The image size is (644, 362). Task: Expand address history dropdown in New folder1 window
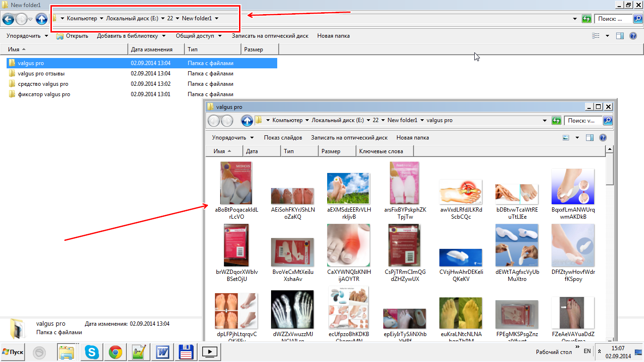pyautogui.click(x=575, y=19)
